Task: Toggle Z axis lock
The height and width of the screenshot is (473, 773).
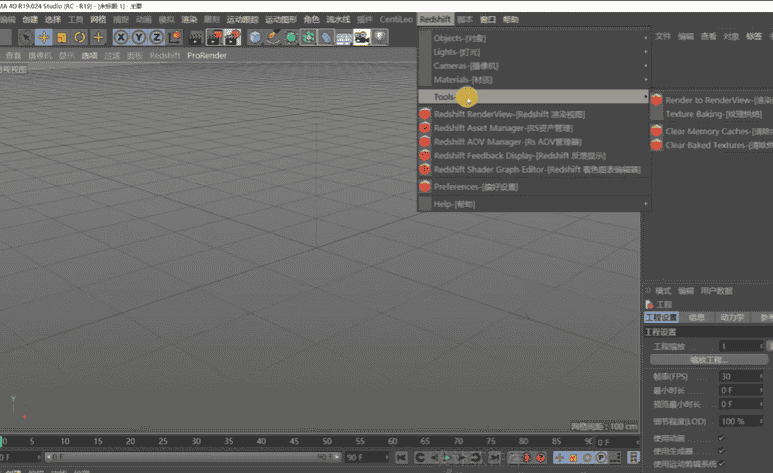Action: 157,37
